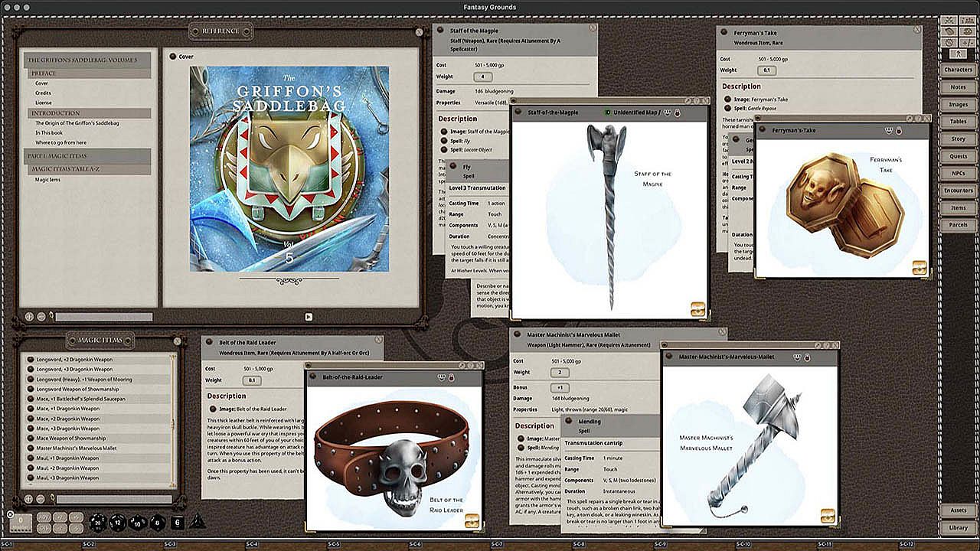
Task: Open 'The Origin of The Griffon's Saddlebag' entry
Action: [x=77, y=123]
